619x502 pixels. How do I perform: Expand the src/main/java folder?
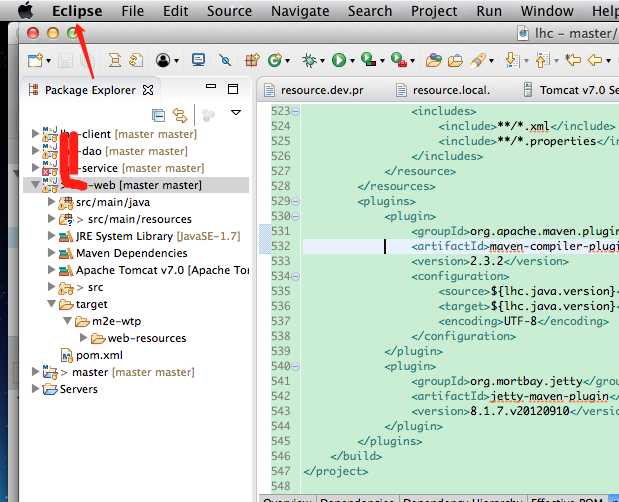(51, 202)
